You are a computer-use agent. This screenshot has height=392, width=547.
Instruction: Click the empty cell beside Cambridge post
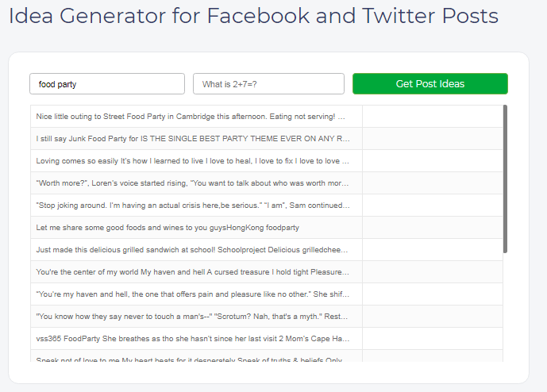[x=433, y=117]
